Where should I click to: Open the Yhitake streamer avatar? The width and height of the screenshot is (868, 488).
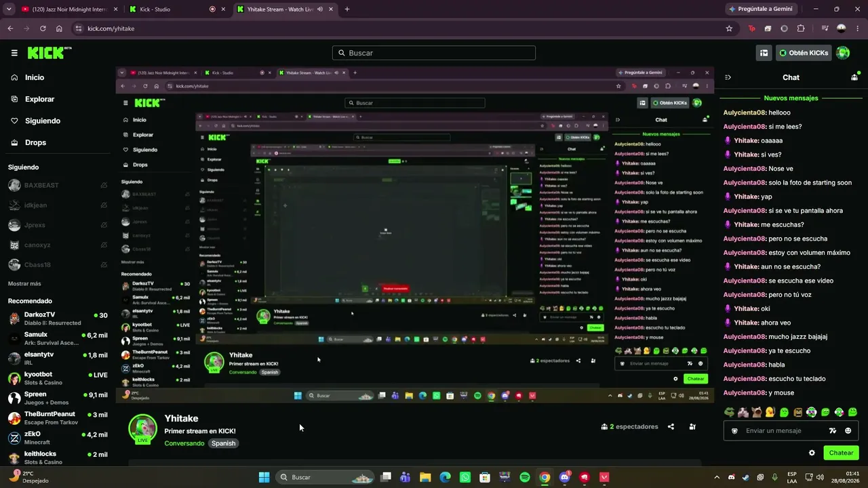coord(142,428)
